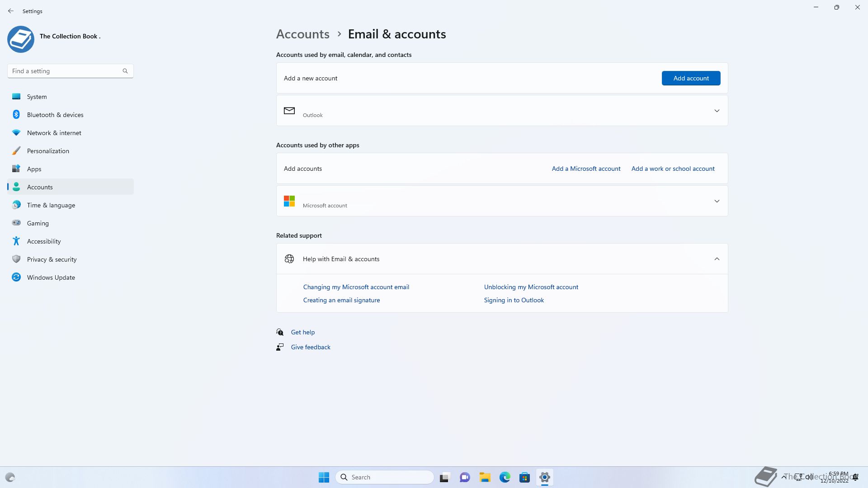Image resolution: width=868 pixels, height=488 pixels.
Task: Launch Microsoft Edge from the taskbar
Action: (x=505, y=477)
